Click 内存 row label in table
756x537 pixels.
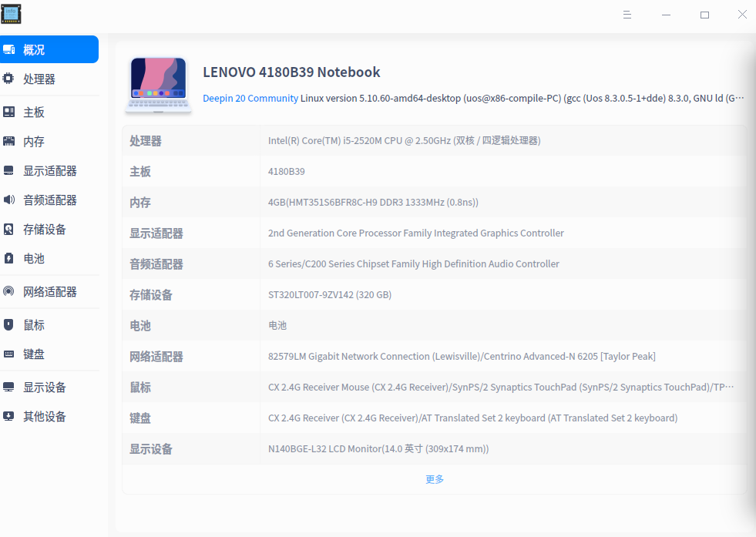point(140,203)
